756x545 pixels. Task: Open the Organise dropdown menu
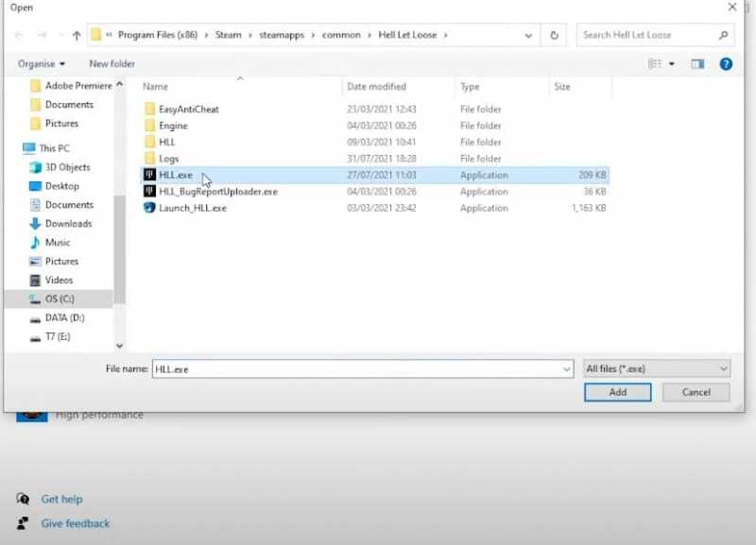pos(42,63)
